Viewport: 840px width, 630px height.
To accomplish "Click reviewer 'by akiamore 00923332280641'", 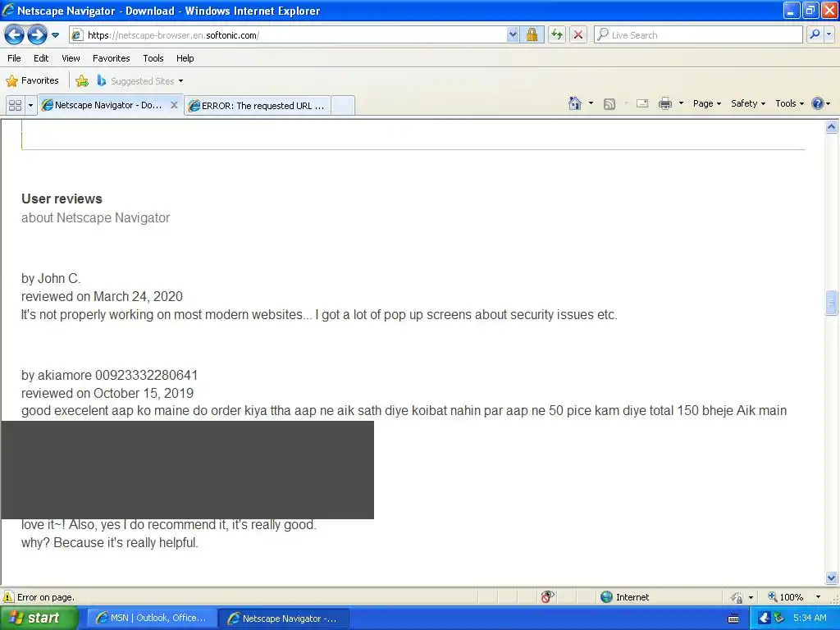I will tap(109, 375).
